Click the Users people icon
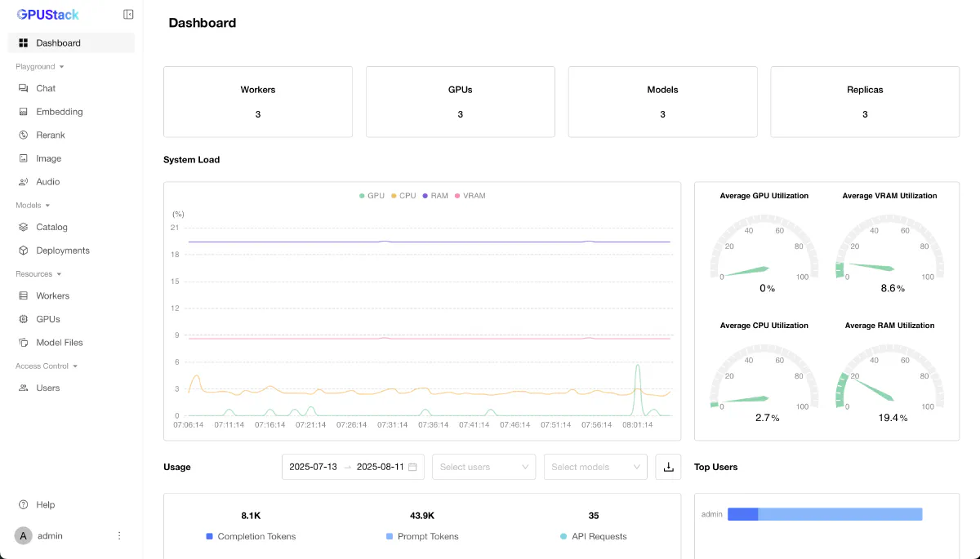The height and width of the screenshot is (559, 980). (x=23, y=388)
